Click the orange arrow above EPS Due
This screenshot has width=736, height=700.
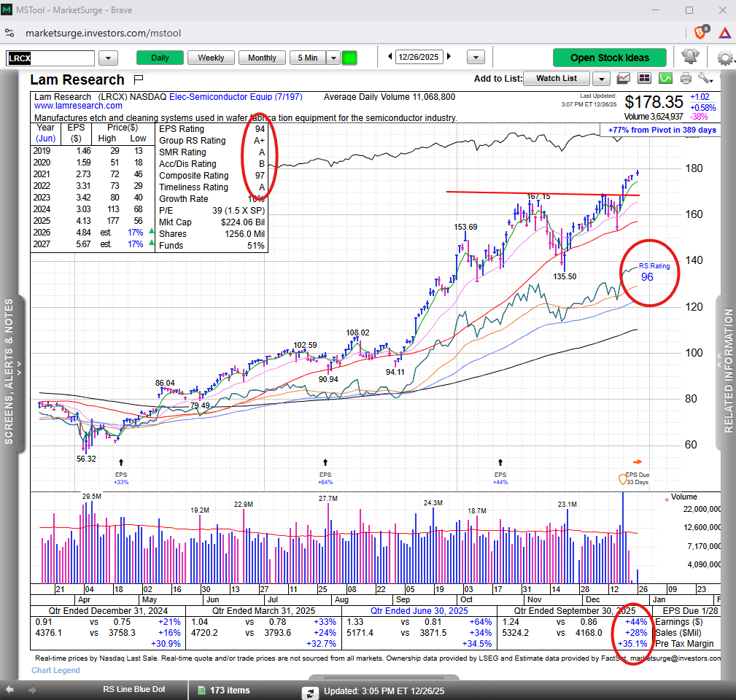point(637,462)
